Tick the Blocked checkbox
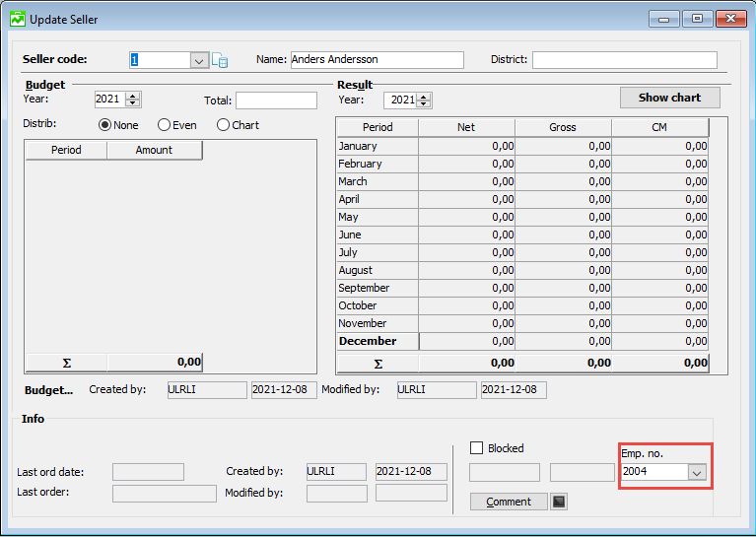This screenshot has height=537, width=756. [476, 447]
